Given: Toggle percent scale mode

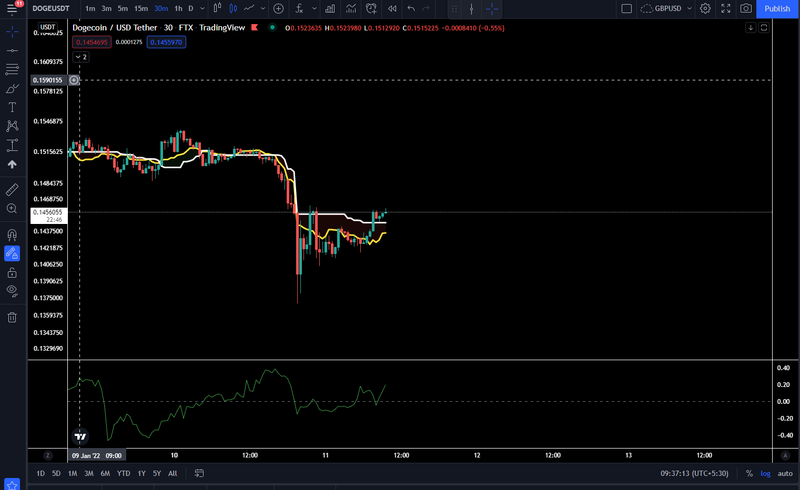Looking at the screenshot, I should 749,473.
